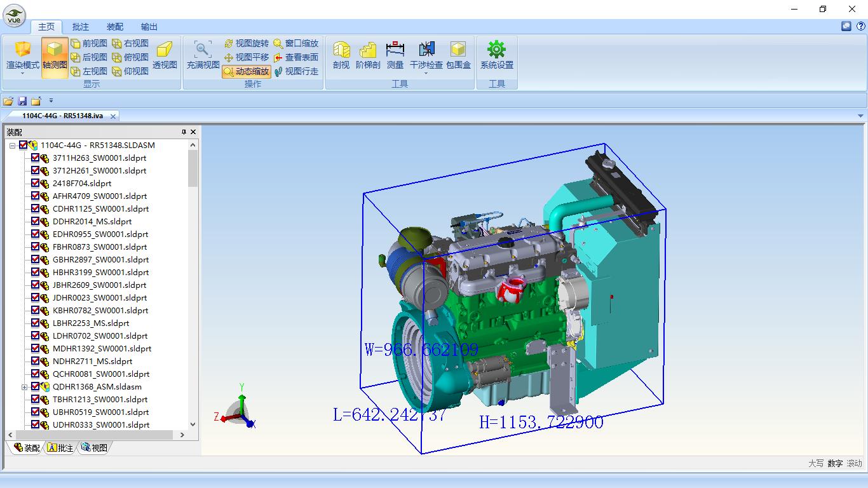The image size is (868, 488).
Task: Toggle checkbox for DDHR2014_MS.sldprt
Action: pos(36,221)
